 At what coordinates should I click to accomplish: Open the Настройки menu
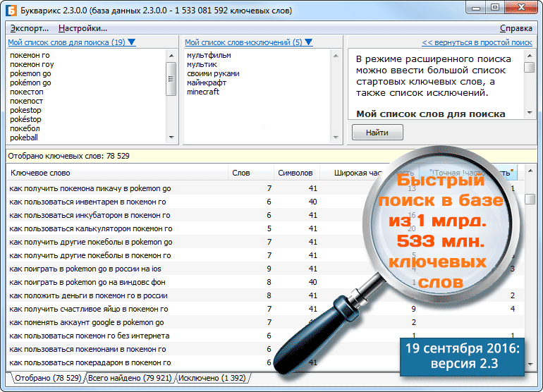coord(83,28)
